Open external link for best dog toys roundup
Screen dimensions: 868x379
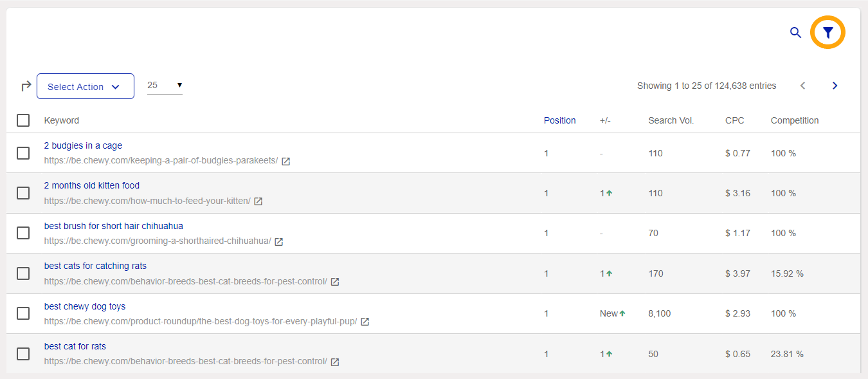coord(365,321)
